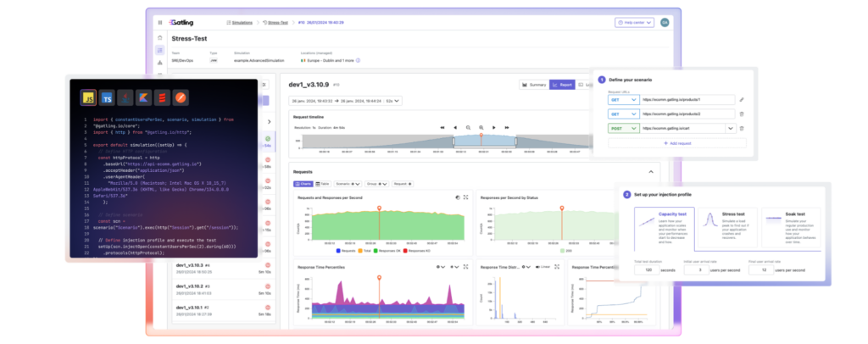Open the Help center button

635,22
